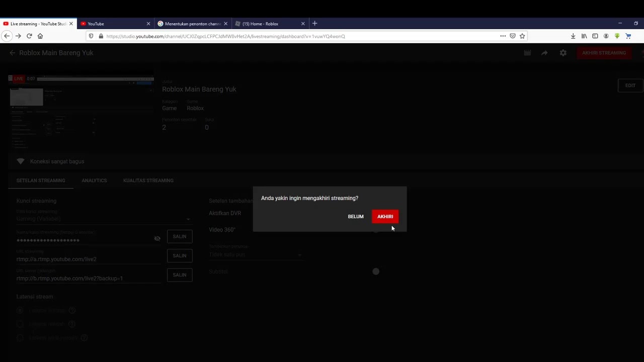Reload the current page
Screen dimensions: 644x362
point(29,36)
